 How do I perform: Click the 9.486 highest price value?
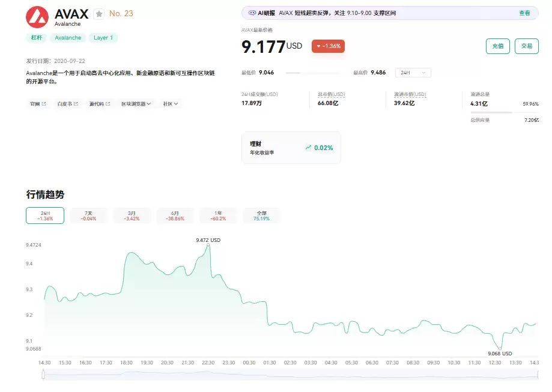(x=378, y=73)
